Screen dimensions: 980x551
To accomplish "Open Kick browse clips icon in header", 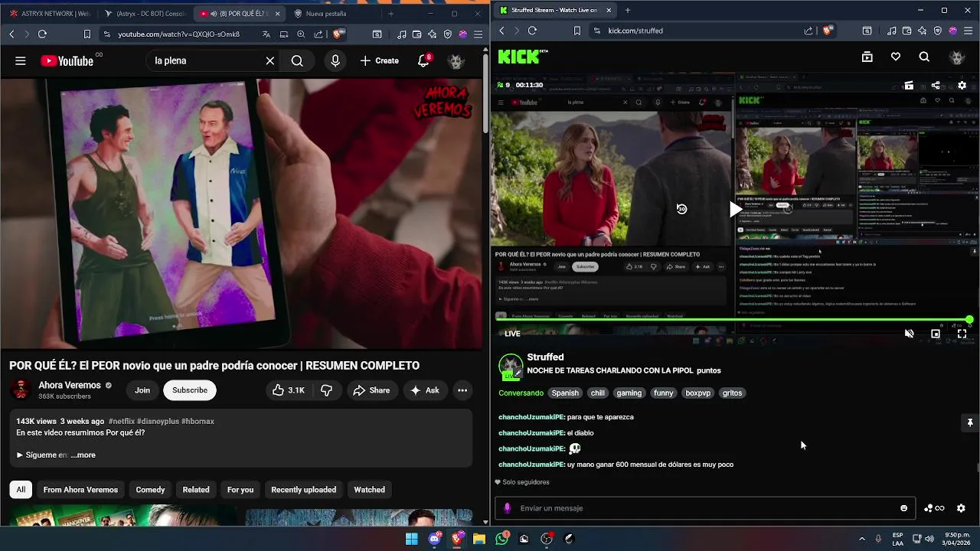I will (x=867, y=57).
